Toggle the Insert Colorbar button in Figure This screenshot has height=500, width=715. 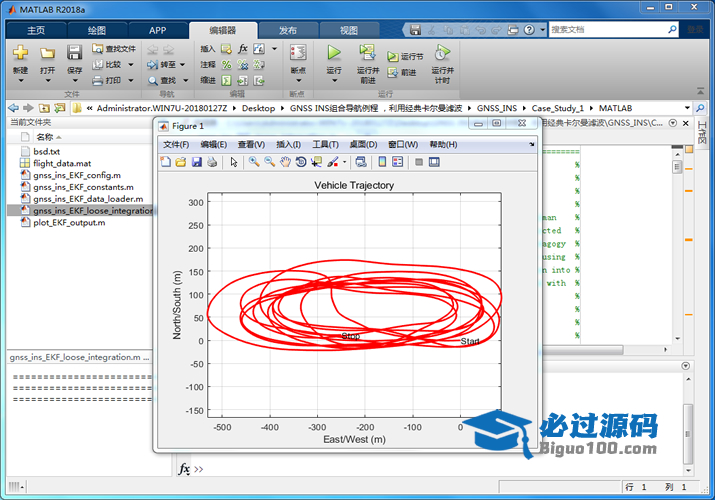[382, 161]
